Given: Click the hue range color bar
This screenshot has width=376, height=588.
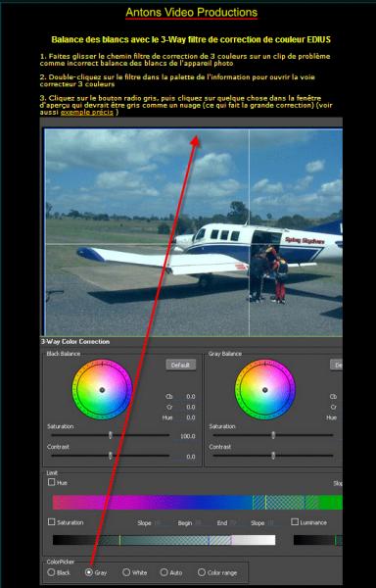Looking at the screenshot, I should coord(198,502).
